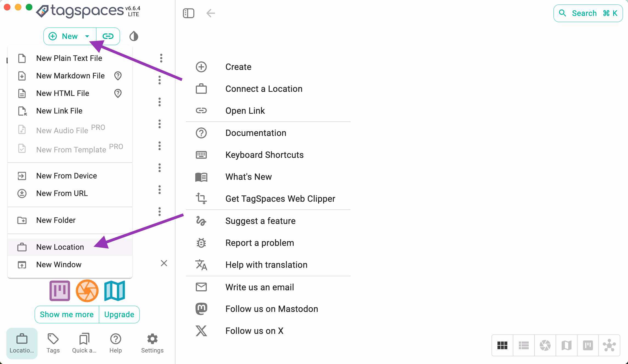Viewport: 628px width, 364px height.
Task: Choose New Plain Text File
Action: pos(69,58)
